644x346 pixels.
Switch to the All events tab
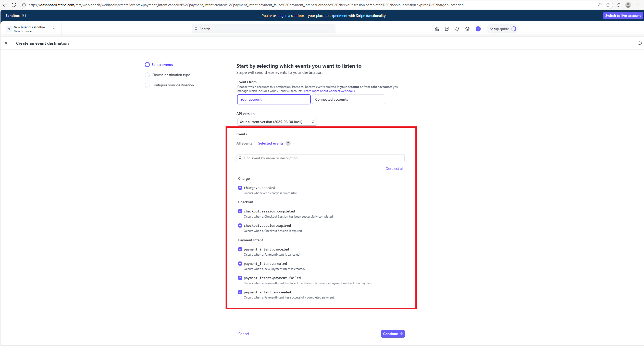(244, 143)
